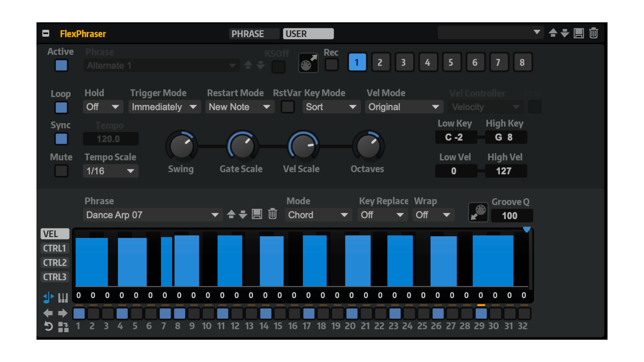Open Restart Mode dropdown showing New Note
This screenshot has width=644, height=362.
tap(240, 107)
